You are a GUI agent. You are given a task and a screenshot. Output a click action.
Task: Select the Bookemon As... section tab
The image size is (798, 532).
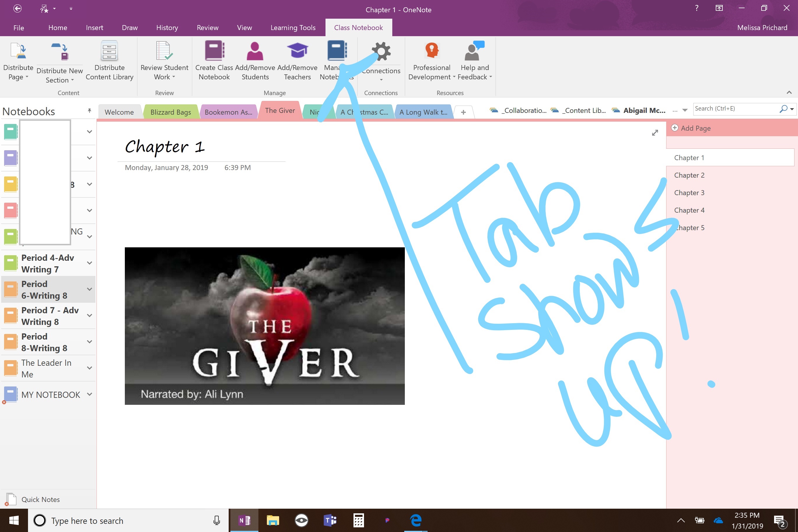click(228, 112)
